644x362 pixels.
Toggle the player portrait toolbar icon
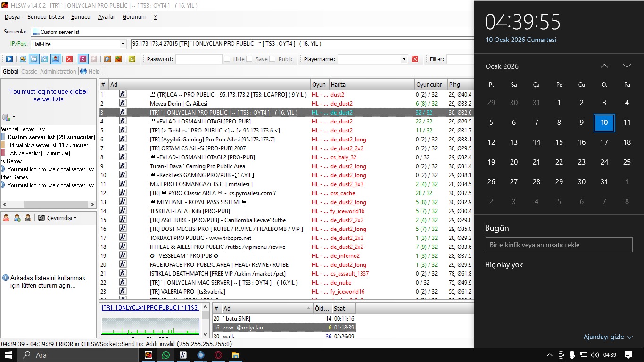[x=55, y=59]
